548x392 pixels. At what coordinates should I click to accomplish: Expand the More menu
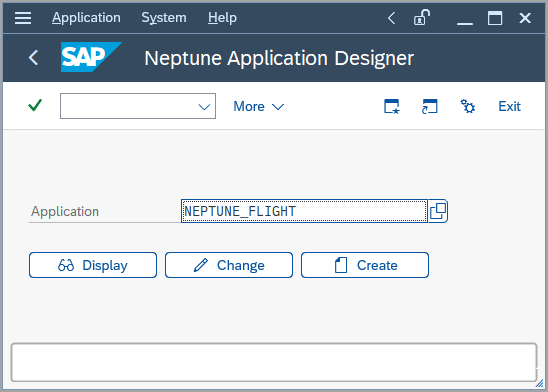point(259,107)
